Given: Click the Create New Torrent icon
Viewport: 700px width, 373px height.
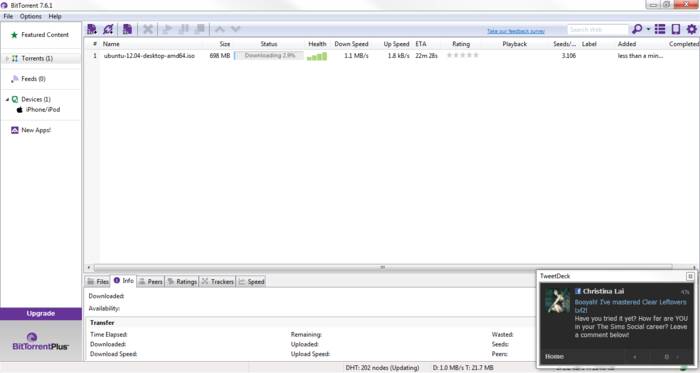Looking at the screenshot, I should point(127,29).
